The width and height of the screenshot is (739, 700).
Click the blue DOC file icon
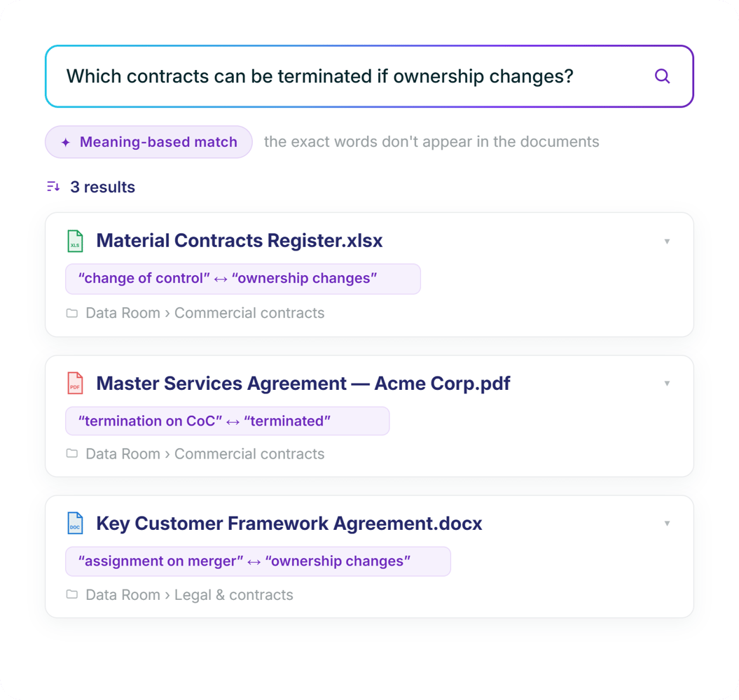[x=75, y=524]
